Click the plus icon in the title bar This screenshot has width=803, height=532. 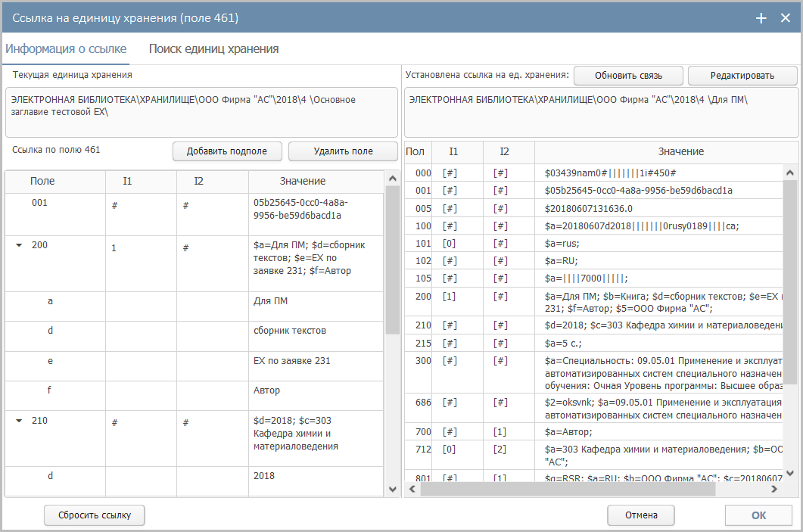coord(761,17)
